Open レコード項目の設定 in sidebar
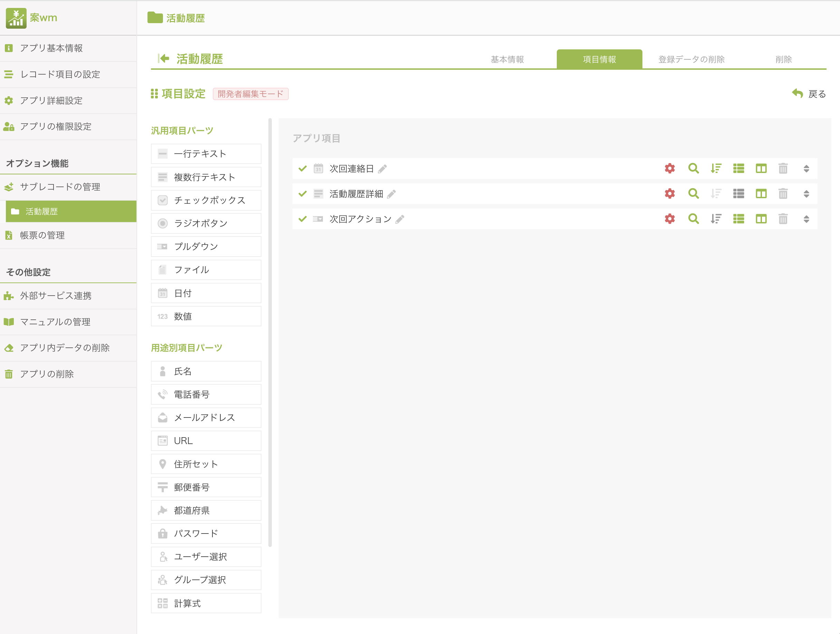 coord(68,74)
